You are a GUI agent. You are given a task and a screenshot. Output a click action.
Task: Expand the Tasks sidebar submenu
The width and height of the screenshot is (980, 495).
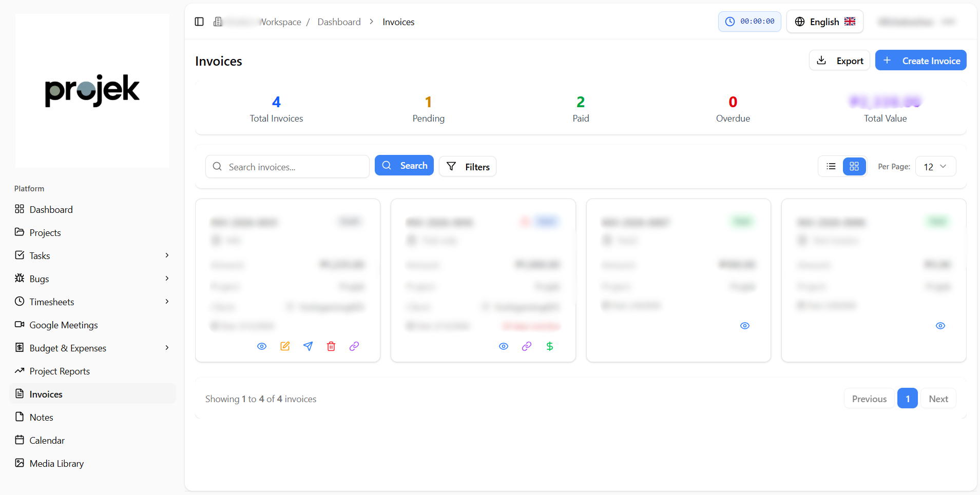(167, 255)
